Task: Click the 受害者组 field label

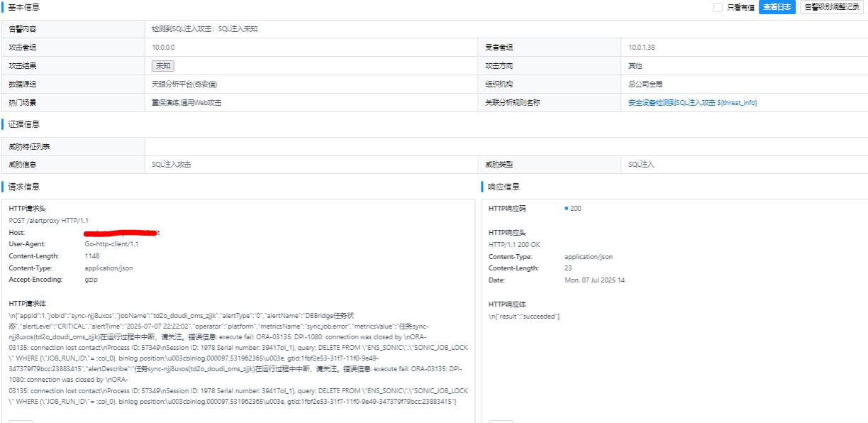Action: pos(499,48)
